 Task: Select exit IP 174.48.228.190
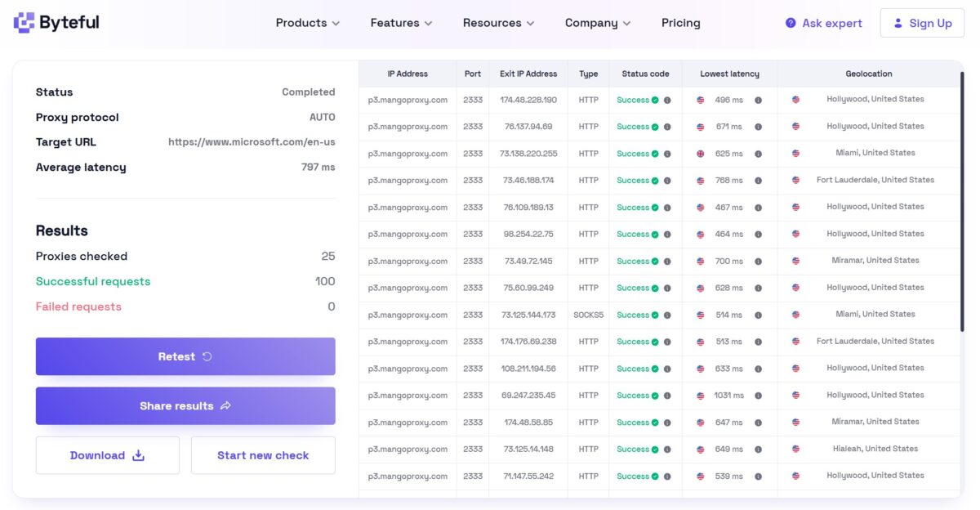[528, 100]
